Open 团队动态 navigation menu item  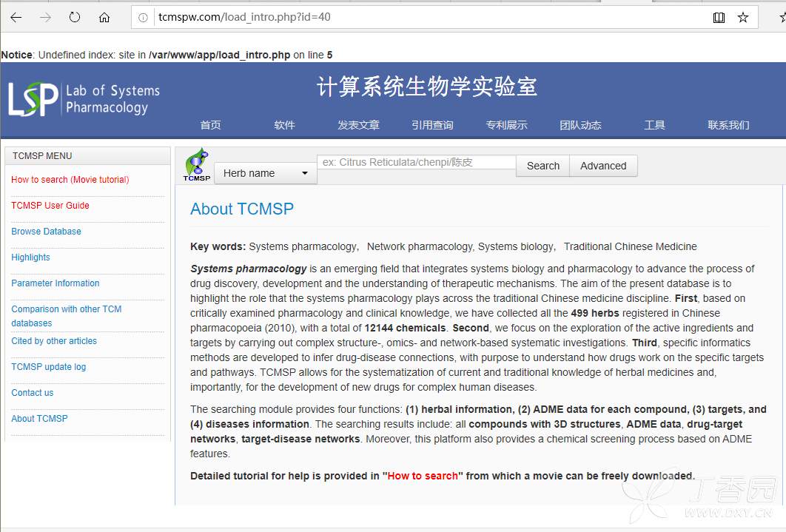[x=580, y=125]
